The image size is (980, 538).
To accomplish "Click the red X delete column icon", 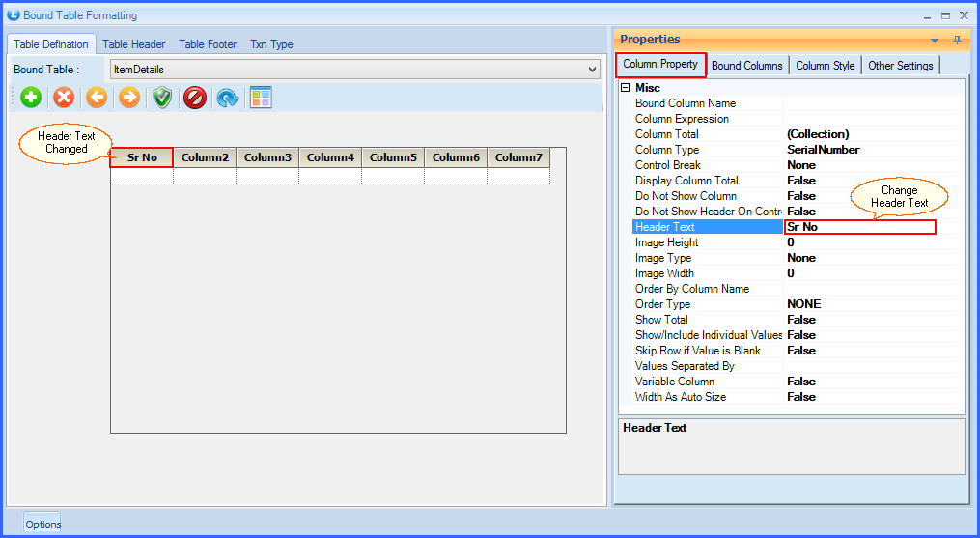I will pos(64,98).
